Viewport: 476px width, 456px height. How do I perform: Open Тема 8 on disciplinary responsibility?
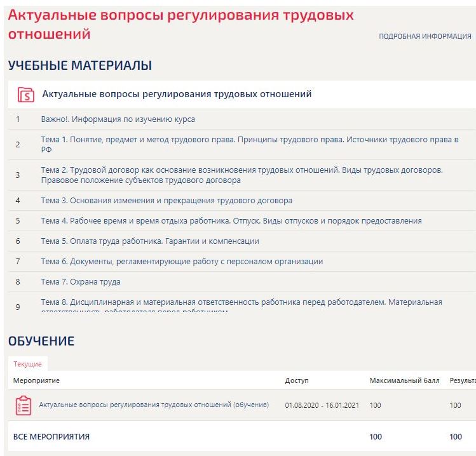click(241, 303)
